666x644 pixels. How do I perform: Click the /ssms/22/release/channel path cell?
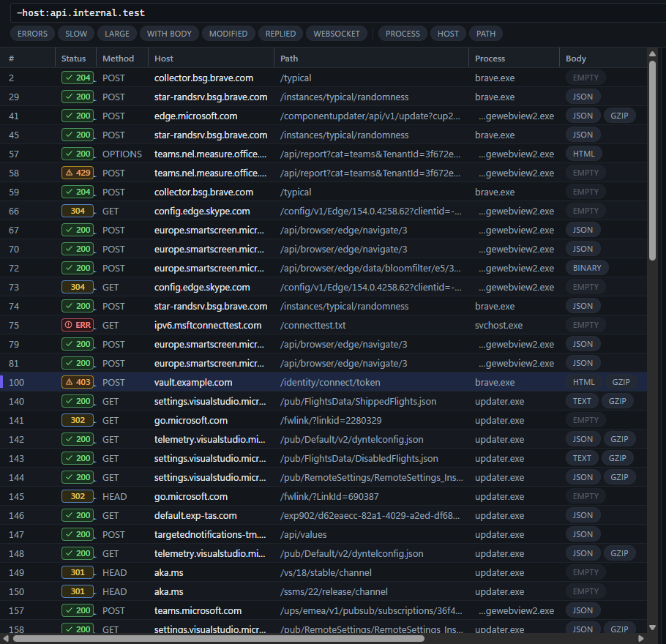point(334,592)
